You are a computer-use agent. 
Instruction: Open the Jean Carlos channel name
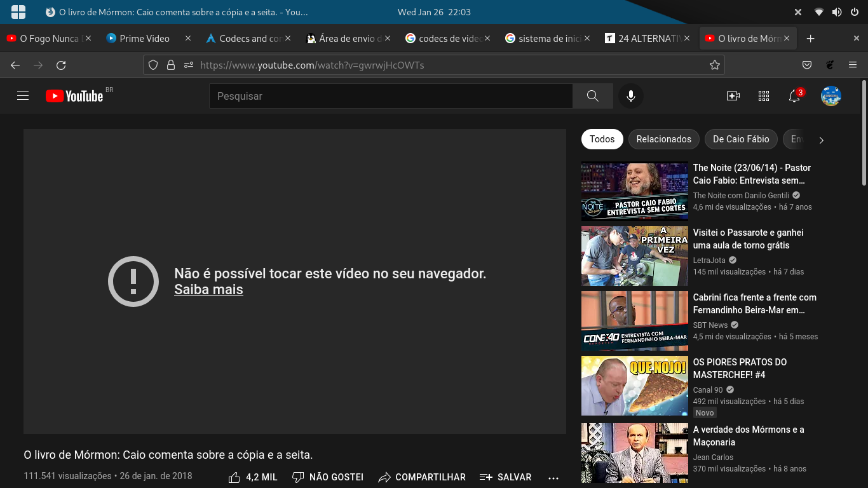(x=713, y=457)
